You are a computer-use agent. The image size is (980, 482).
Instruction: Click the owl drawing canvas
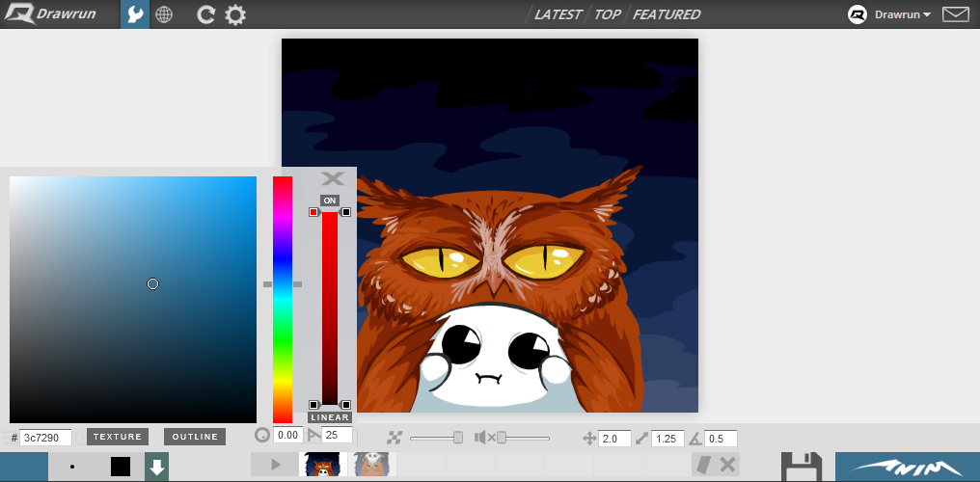490,226
